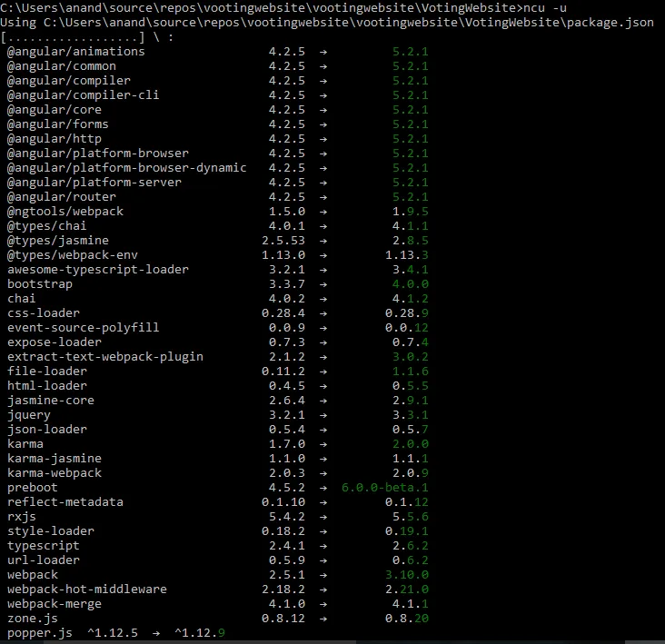Click new jquery version 3.3.1

click(410, 414)
